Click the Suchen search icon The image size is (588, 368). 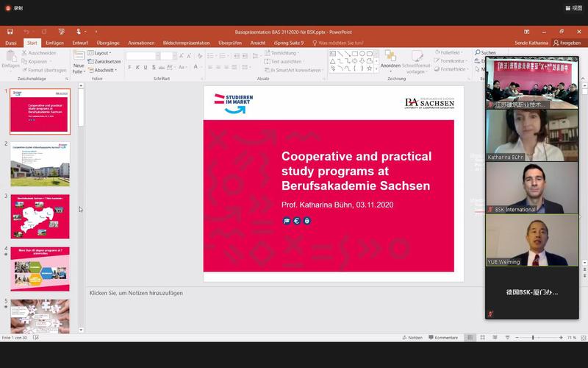click(486, 53)
